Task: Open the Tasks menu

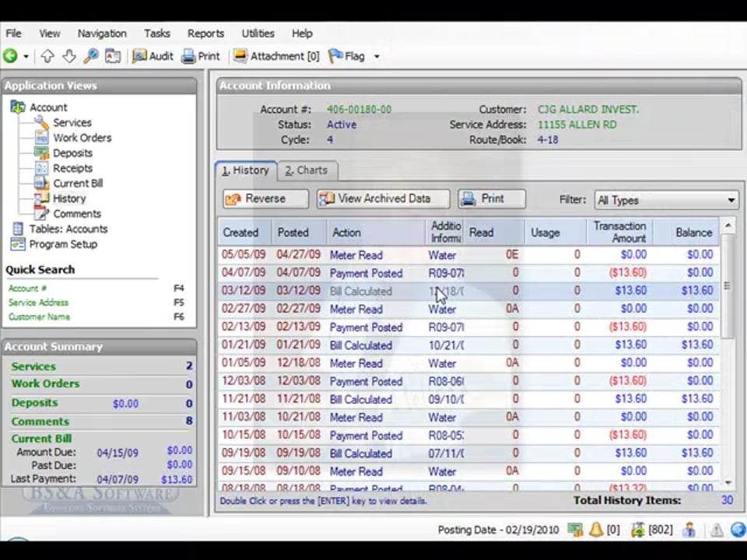Action: pyautogui.click(x=157, y=33)
